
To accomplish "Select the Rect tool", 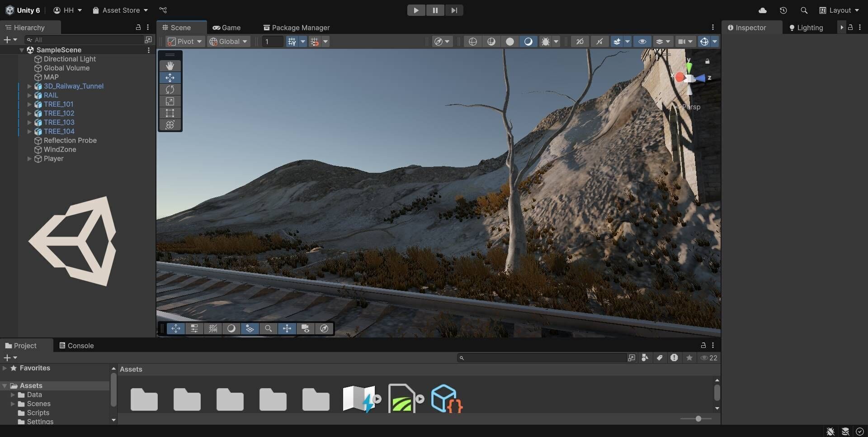I will click(x=170, y=113).
